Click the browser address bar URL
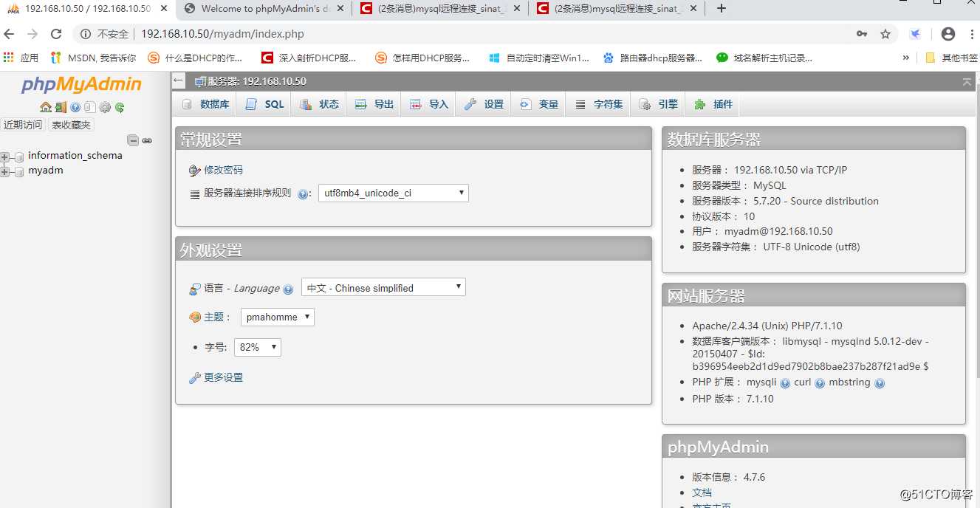 click(x=222, y=34)
